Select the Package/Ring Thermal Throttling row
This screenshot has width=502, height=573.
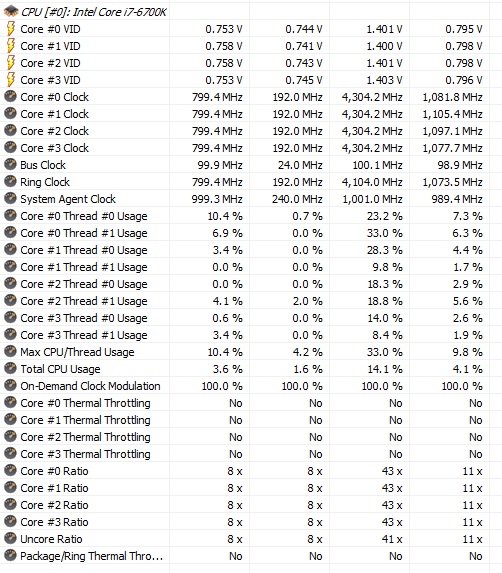251,556
